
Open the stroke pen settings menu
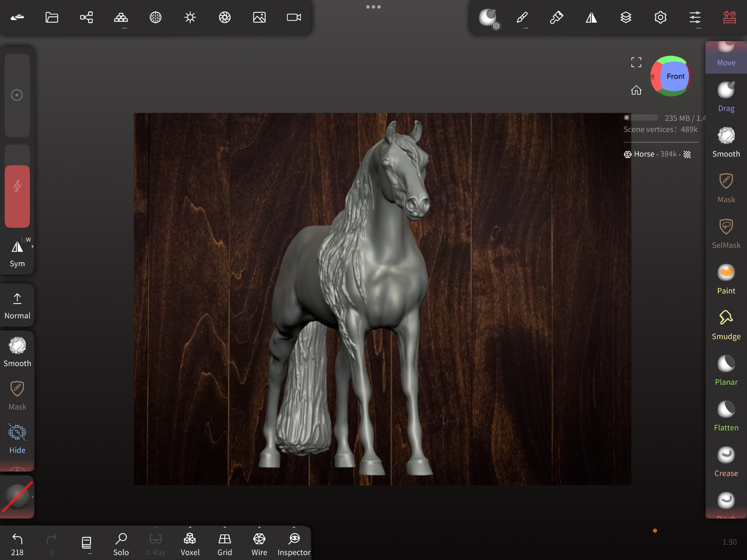click(522, 18)
